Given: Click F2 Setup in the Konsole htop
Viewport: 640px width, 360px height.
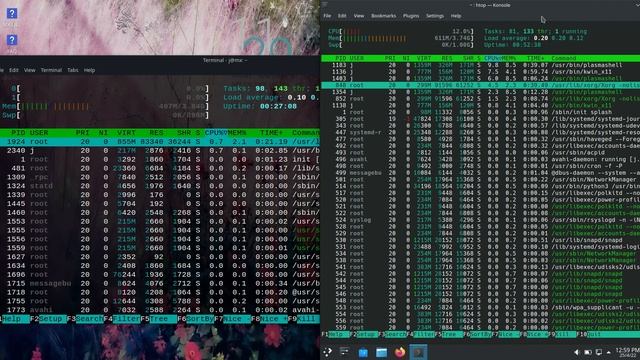Looking at the screenshot, I should point(363,334).
